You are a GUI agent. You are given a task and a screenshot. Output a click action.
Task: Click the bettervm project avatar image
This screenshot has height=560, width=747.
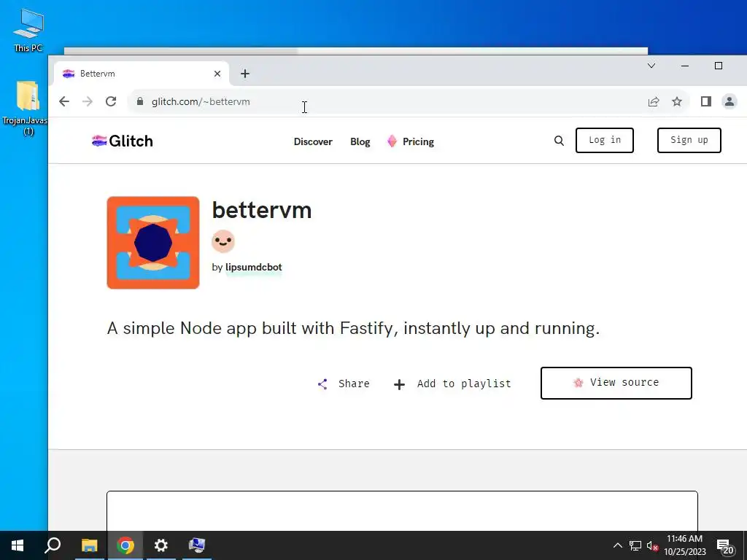(x=153, y=242)
